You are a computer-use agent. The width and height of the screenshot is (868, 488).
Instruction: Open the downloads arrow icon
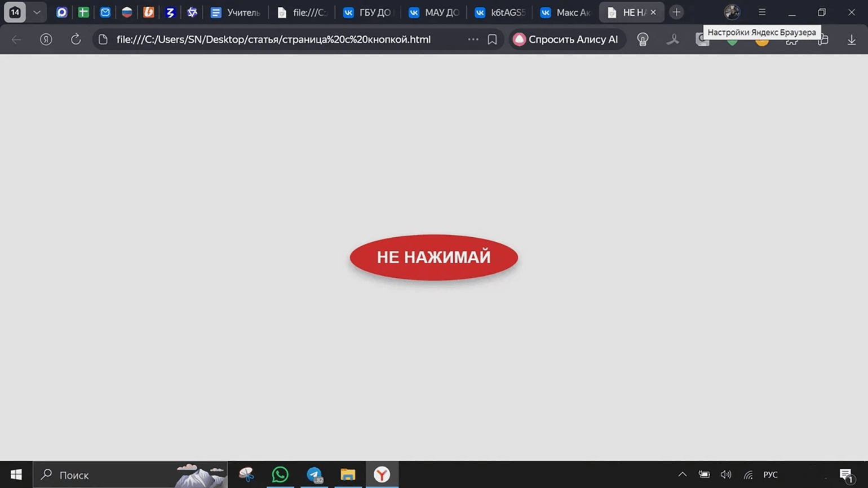pyautogui.click(x=851, y=39)
